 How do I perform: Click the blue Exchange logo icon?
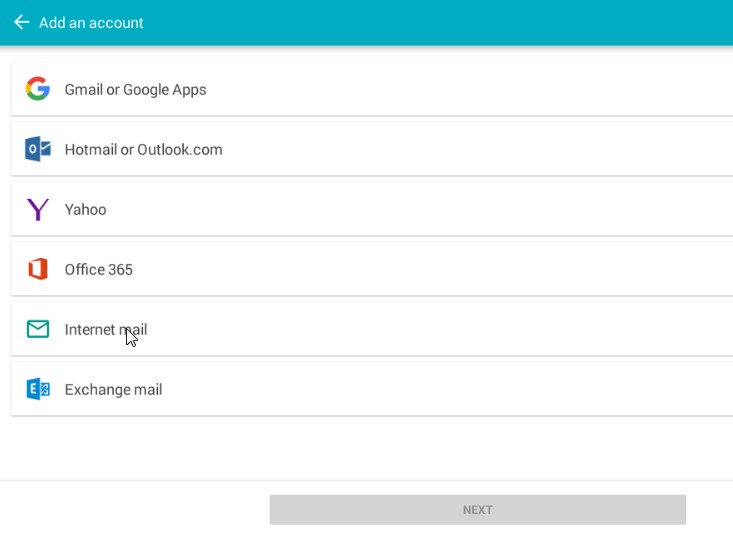[38, 389]
